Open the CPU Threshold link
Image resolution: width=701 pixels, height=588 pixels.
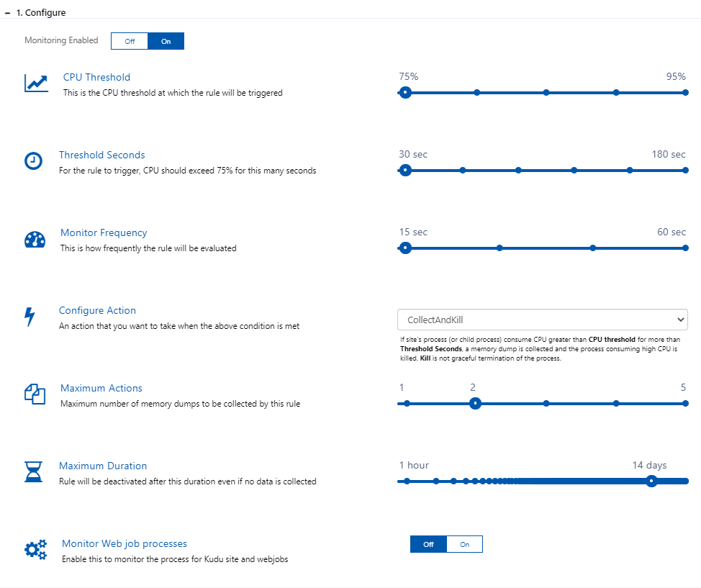click(96, 77)
